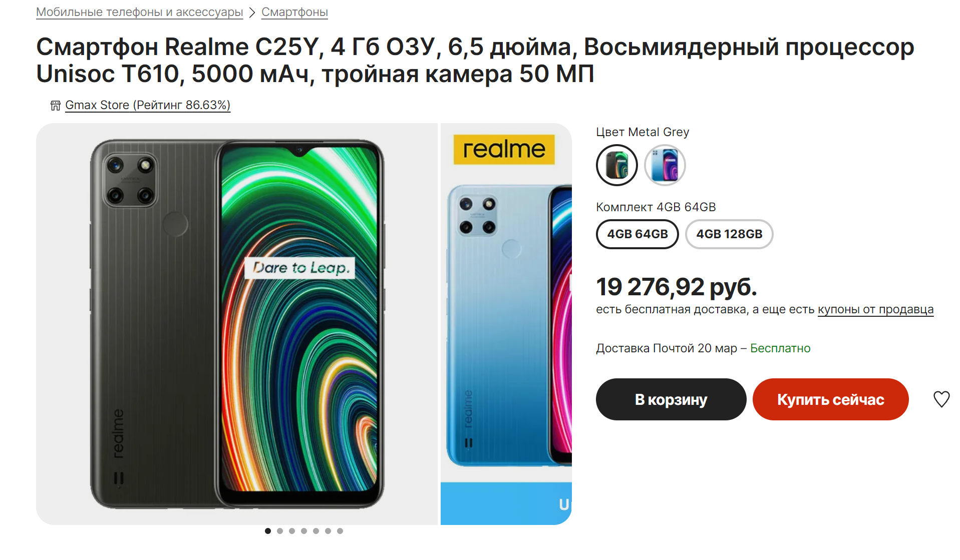The height and width of the screenshot is (560, 960).
Task: Jump to second gallery image dot
Action: pos(280,531)
